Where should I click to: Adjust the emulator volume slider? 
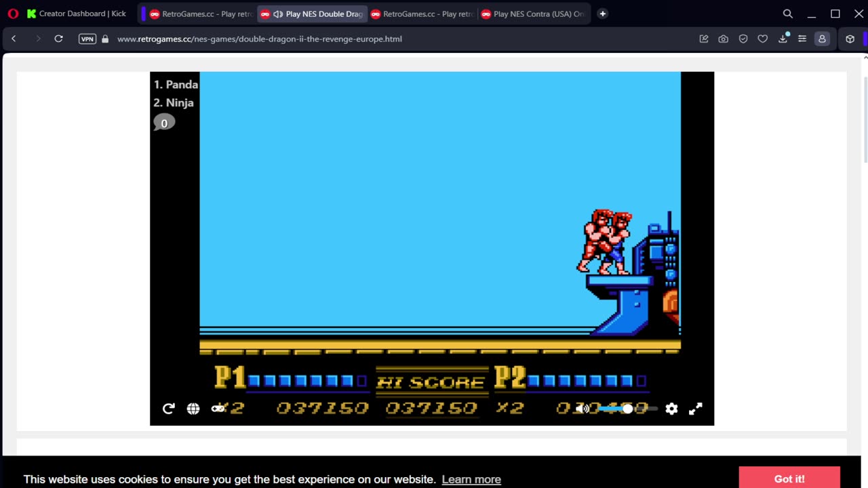click(627, 409)
